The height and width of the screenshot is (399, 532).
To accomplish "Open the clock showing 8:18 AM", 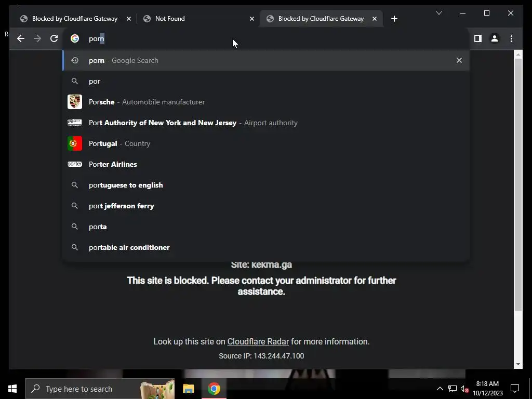I will click(487, 389).
